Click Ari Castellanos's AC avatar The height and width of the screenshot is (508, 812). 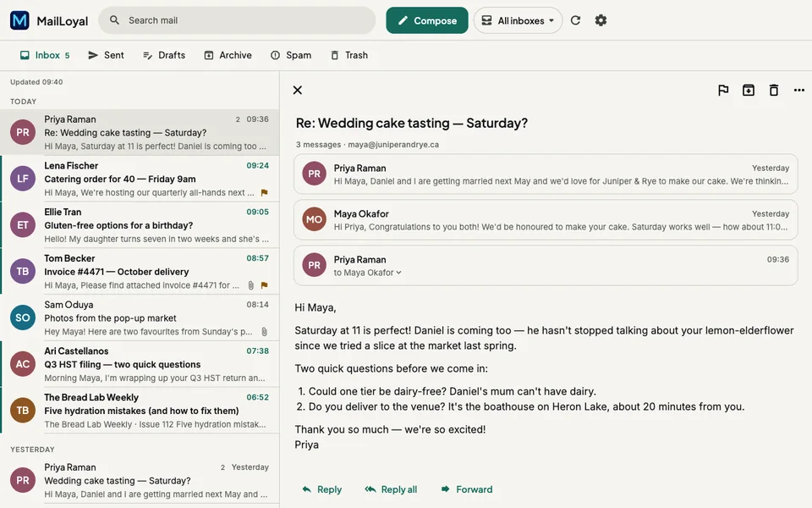click(23, 364)
